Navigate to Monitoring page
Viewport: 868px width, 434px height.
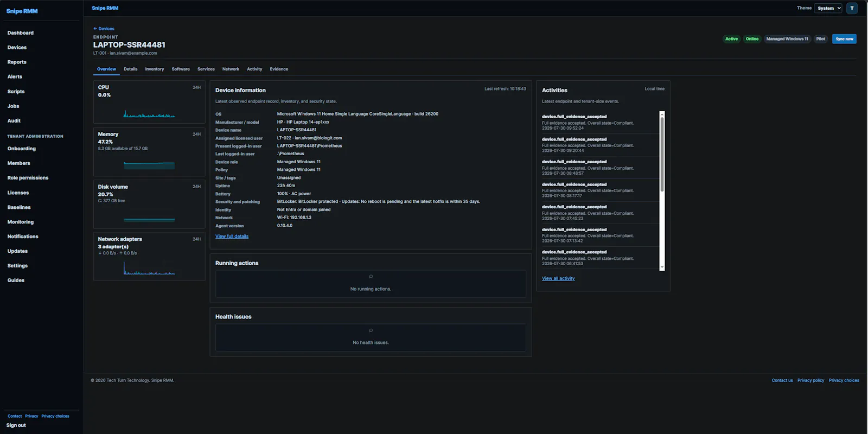(21, 222)
